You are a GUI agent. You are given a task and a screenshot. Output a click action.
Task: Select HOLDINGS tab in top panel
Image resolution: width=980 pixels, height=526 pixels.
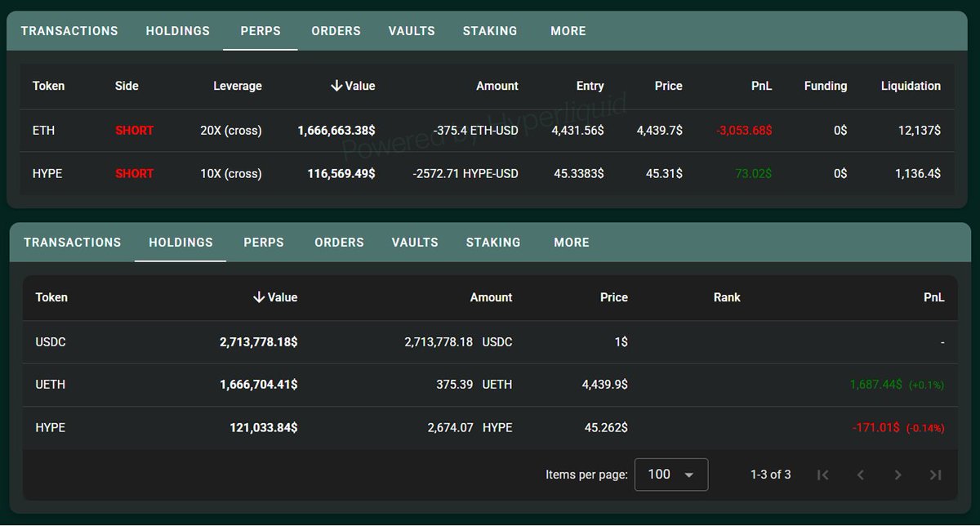coord(178,31)
